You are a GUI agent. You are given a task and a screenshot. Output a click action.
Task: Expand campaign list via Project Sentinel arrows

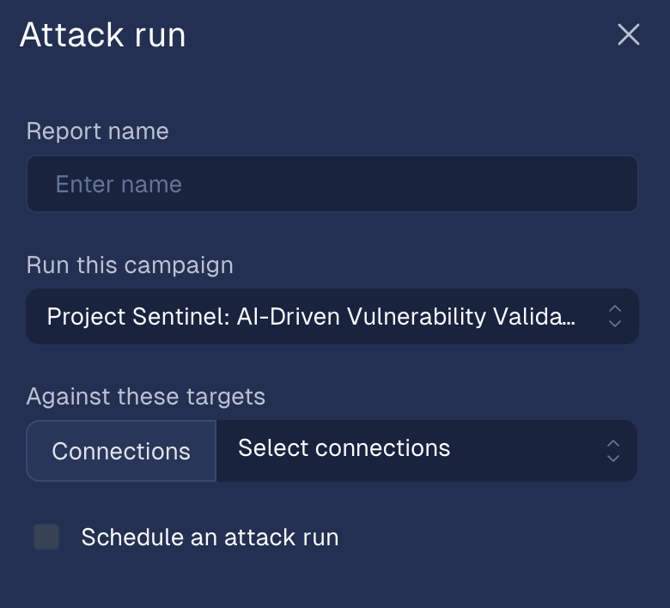click(x=614, y=317)
